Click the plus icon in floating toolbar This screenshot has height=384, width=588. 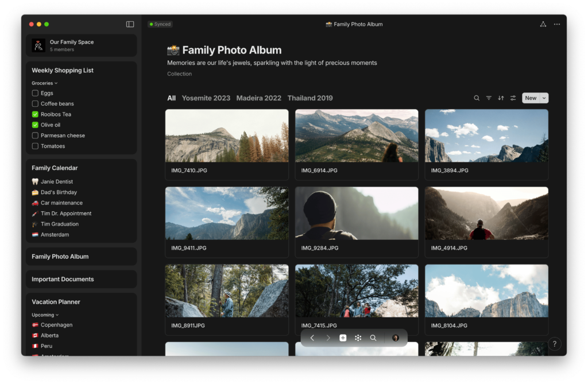point(343,338)
